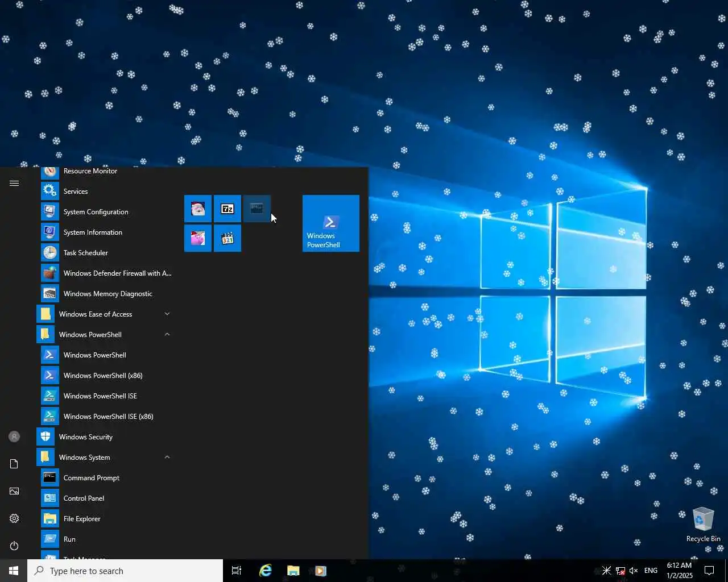Open the pink Santa-hat app tile
The image size is (728, 582).
coord(198,238)
